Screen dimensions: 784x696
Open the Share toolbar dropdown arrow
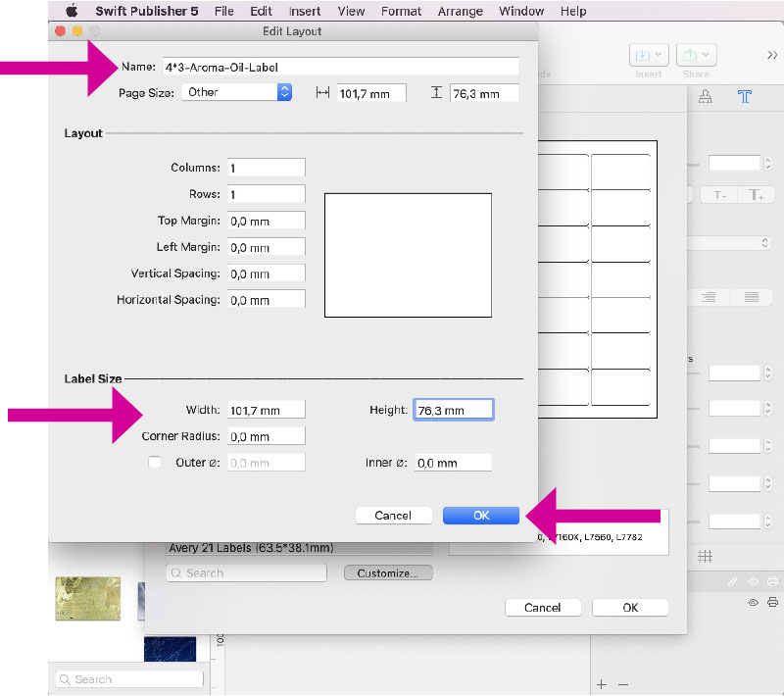706,54
